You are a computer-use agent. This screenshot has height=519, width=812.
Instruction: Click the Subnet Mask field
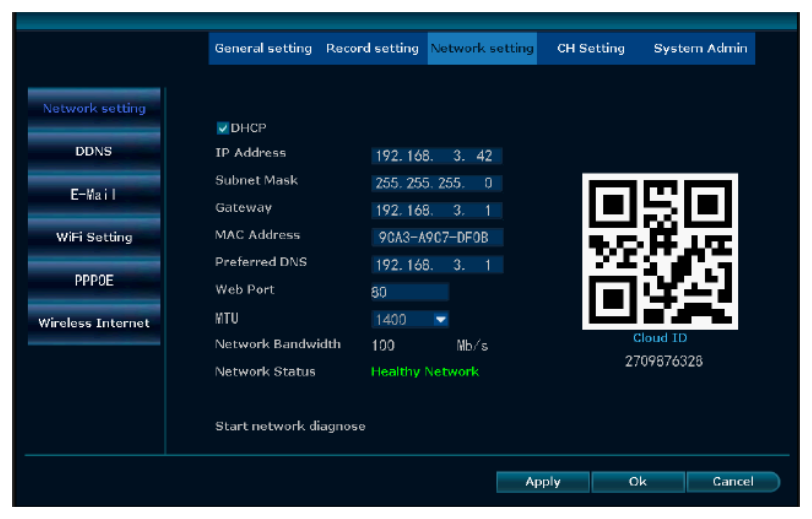pos(437,183)
